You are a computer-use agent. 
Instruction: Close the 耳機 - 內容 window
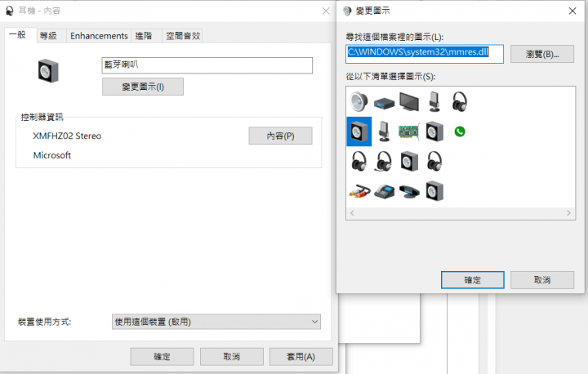(326, 11)
